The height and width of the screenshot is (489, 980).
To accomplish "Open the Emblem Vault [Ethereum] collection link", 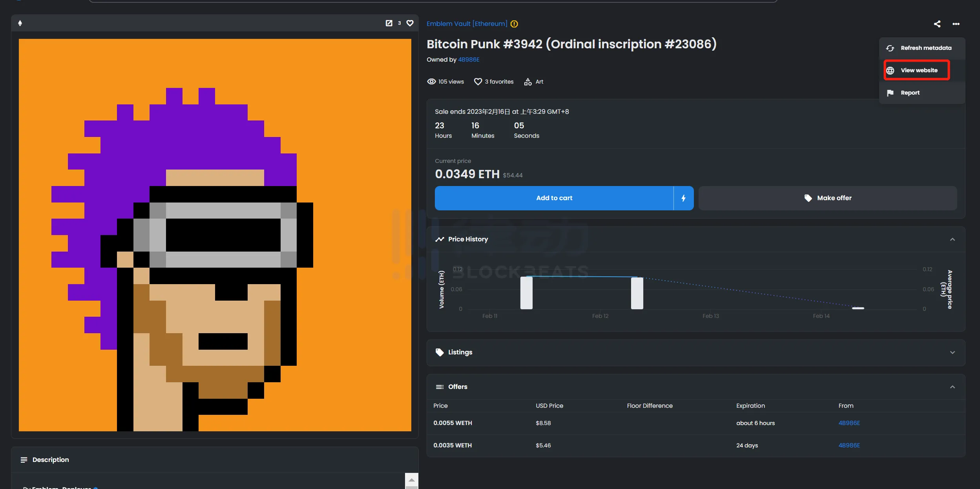I will [467, 24].
